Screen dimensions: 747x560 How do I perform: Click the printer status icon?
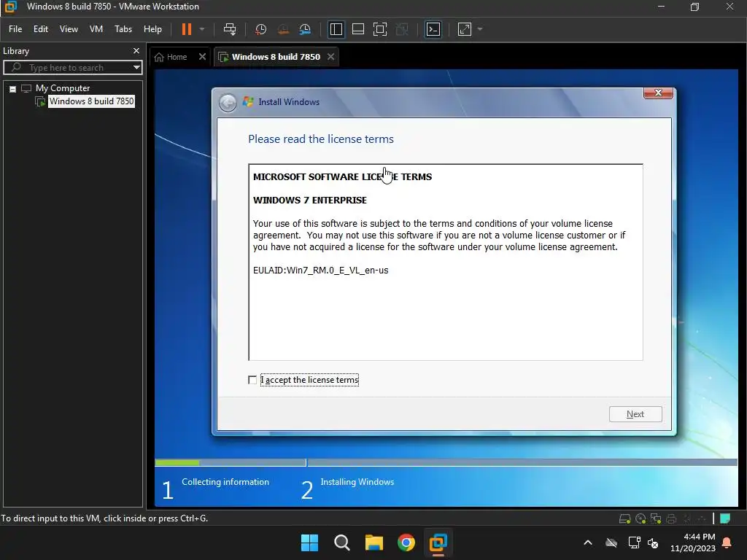pos(671,518)
